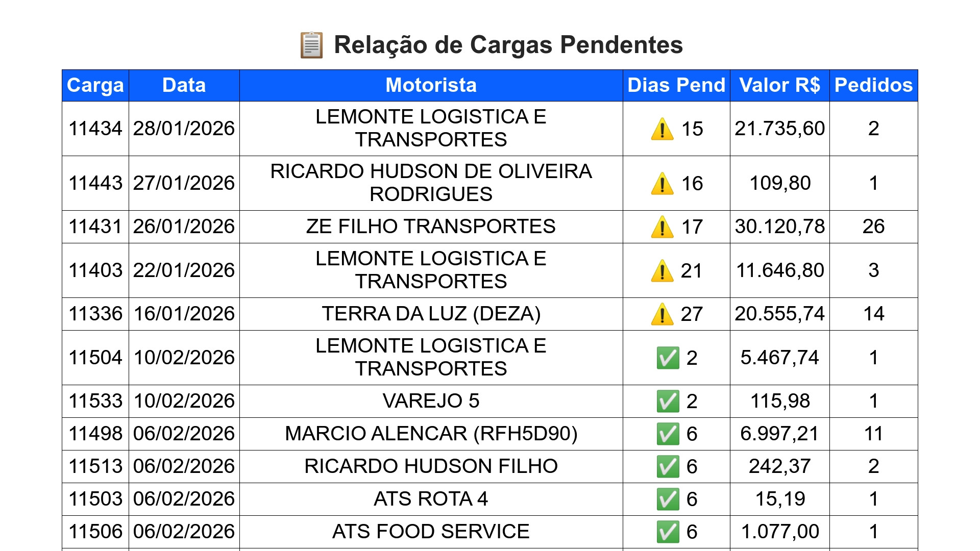Select the Data column header
980x551 pixels.
pos(184,85)
